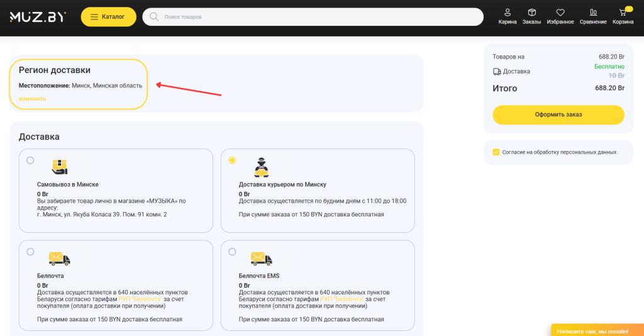The image size is (644, 336).
Task: Select the Белпочта radio button
Action: tap(30, 252)
